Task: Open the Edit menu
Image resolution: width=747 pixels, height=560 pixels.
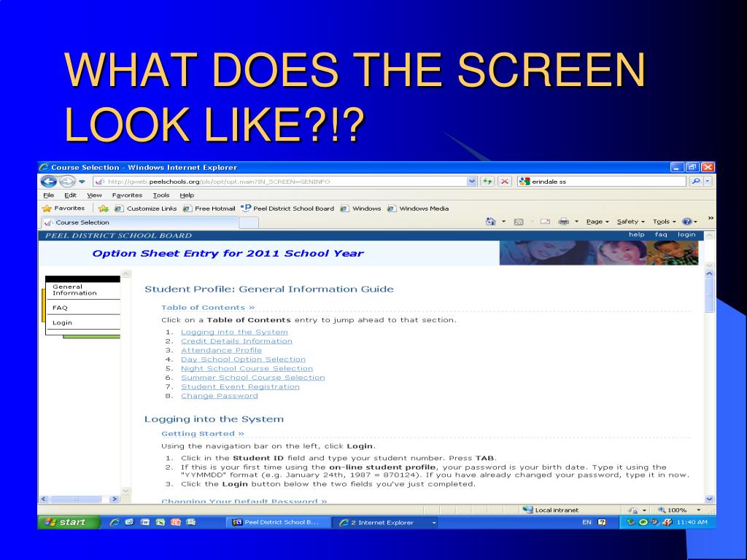Action: pyautogui.click(x=71, y=195)
